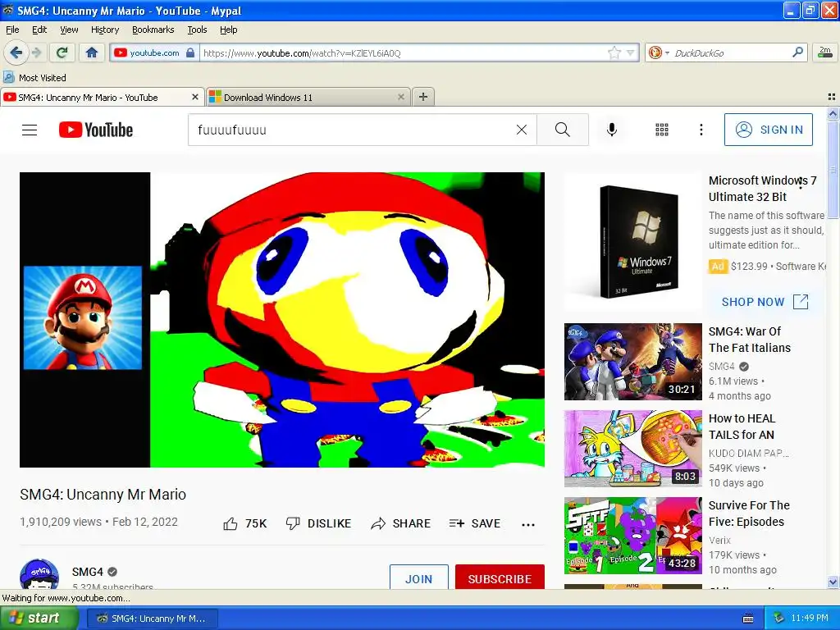Click the vertical scrollbar thumb
The image size is (840, 630).
point(833,170)
